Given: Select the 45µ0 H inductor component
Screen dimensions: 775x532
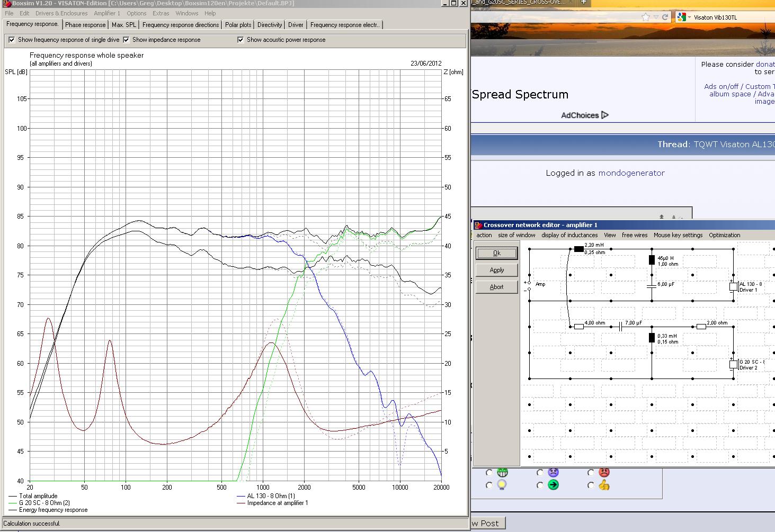Looking at the screenshot, I should (x=652, y=260).
